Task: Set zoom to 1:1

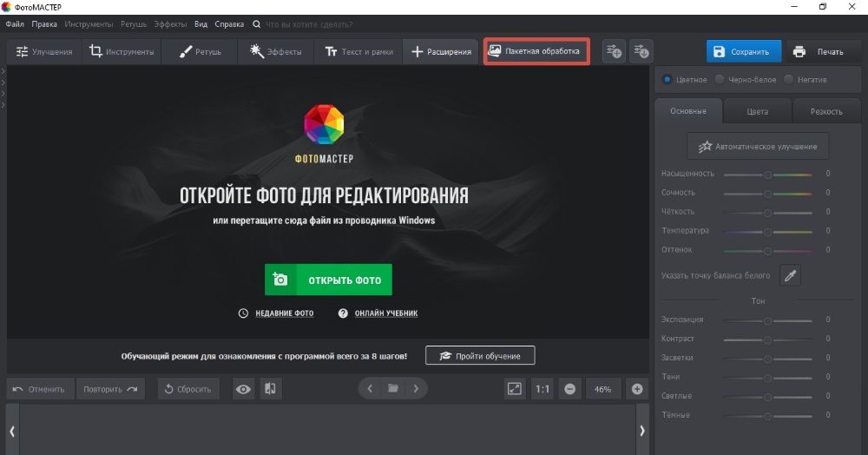Action: click(x=542, y=389)
